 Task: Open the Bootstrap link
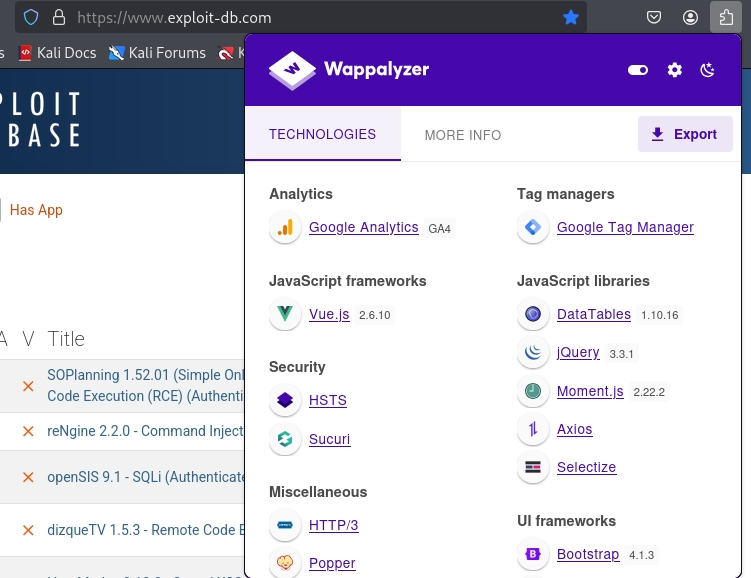(588, 554)
